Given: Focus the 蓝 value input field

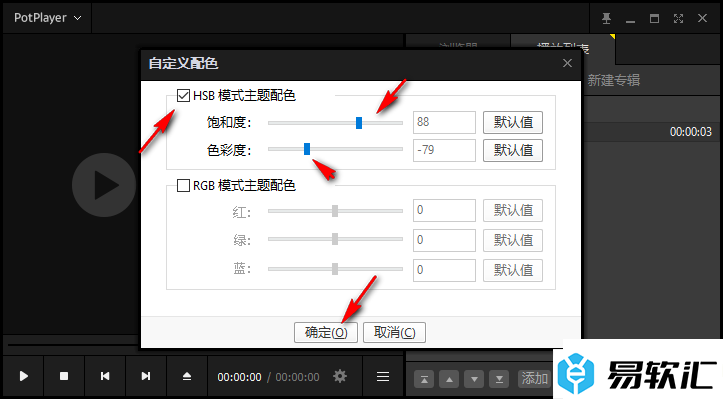Looking at the screenshot, I should point(444,270).
